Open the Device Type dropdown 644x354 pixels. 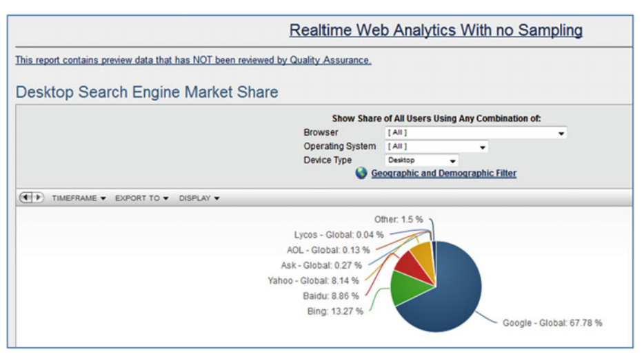point(421,160)
